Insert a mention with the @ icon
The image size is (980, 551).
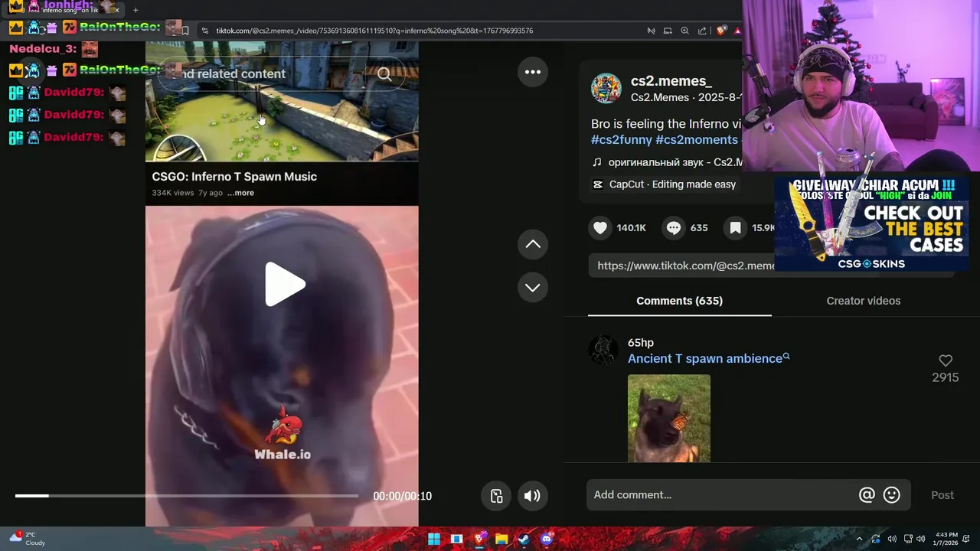coord(867,495)
